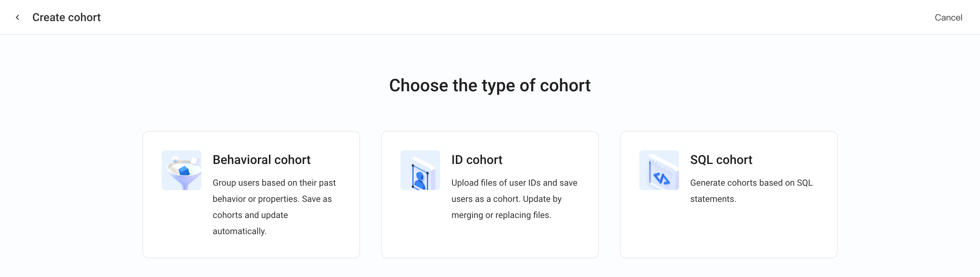The width and height of the screenshot is (980, 277).
Task: Click the word 'automatically' in the Behavioral card
Action: [x=238, y=231]
